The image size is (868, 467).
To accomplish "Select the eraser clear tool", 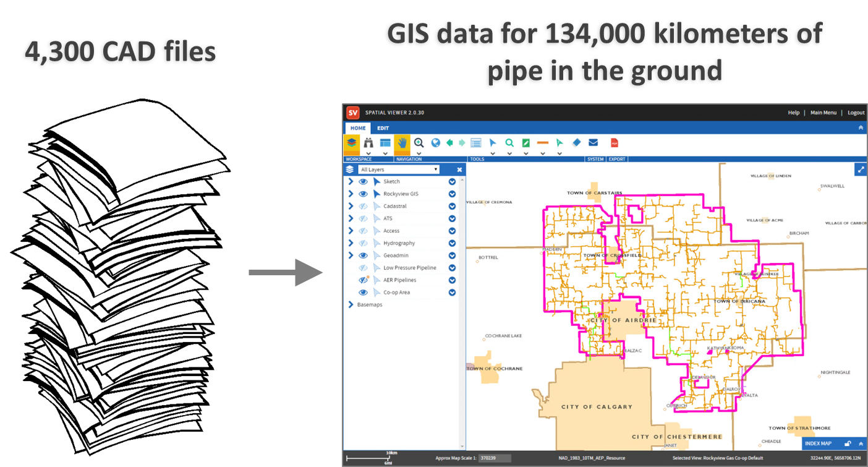I will click(x=577, y=142).
